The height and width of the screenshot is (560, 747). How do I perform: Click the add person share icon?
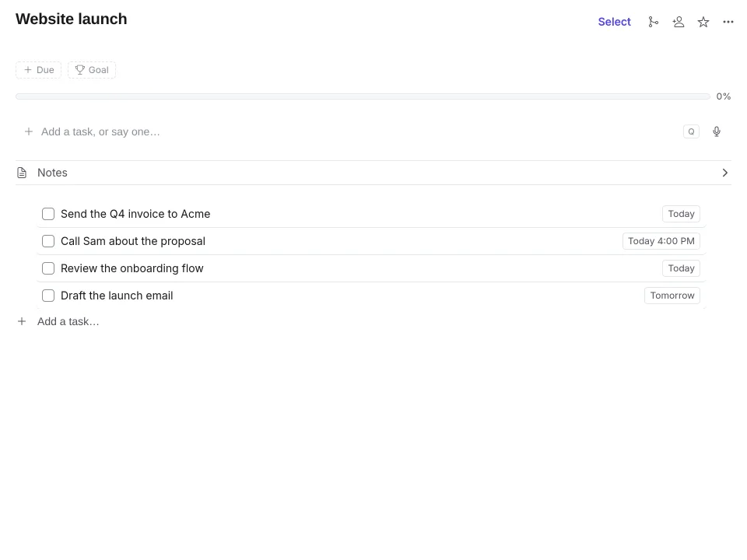pyautogui.click(x=679, y=22)
